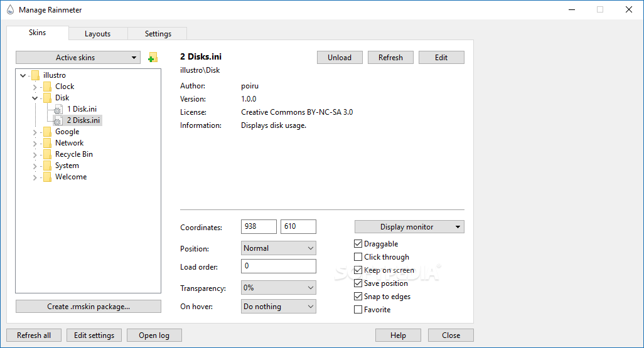Select the Network label in the tree
Screen dimensions: 644x348
coord(70,143)
